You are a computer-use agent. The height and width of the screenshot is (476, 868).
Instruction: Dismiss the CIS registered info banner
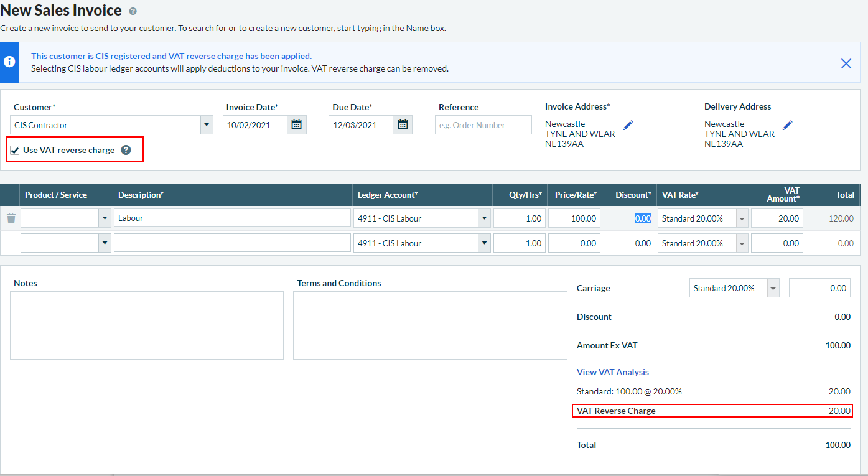point(846,63)
